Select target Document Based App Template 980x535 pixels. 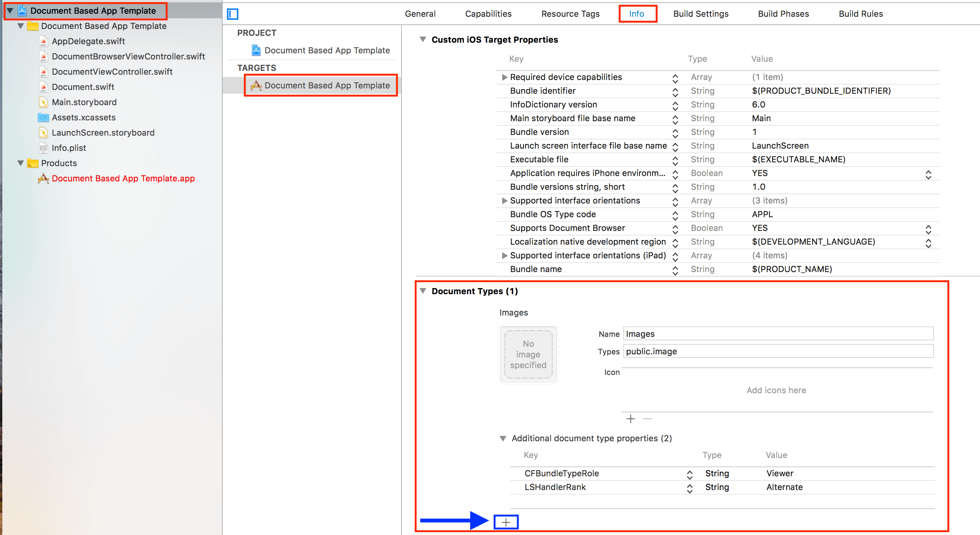coord(326,85)
